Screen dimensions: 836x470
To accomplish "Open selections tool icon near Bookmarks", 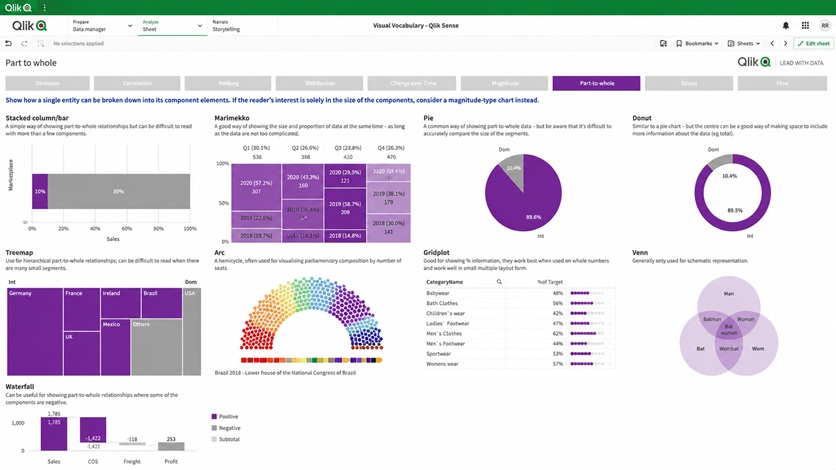I will point(663,43).
